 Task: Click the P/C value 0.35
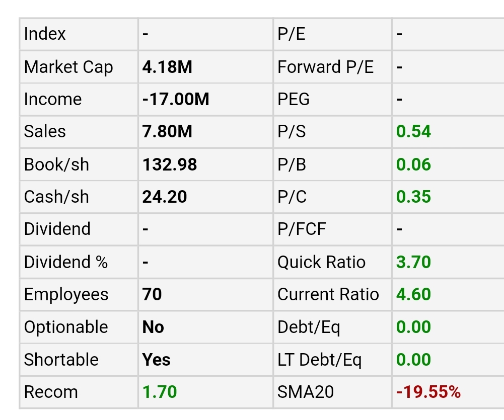(x=413, y=197)
